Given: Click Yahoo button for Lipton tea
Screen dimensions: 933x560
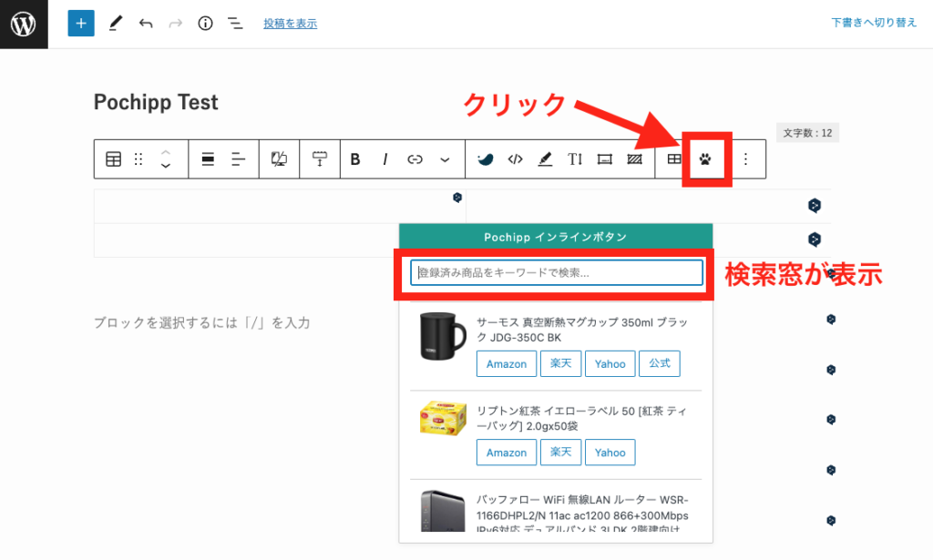Looking at the screenshot, I should point(610,453).
